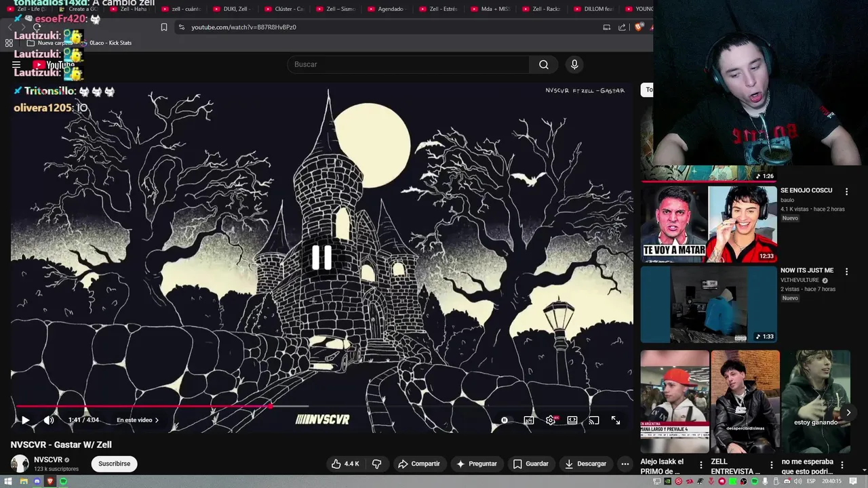Open options for 'Alejo Isakk el PRIMO' short
Viewport: 868px width, 488px height.
[701, 465]
